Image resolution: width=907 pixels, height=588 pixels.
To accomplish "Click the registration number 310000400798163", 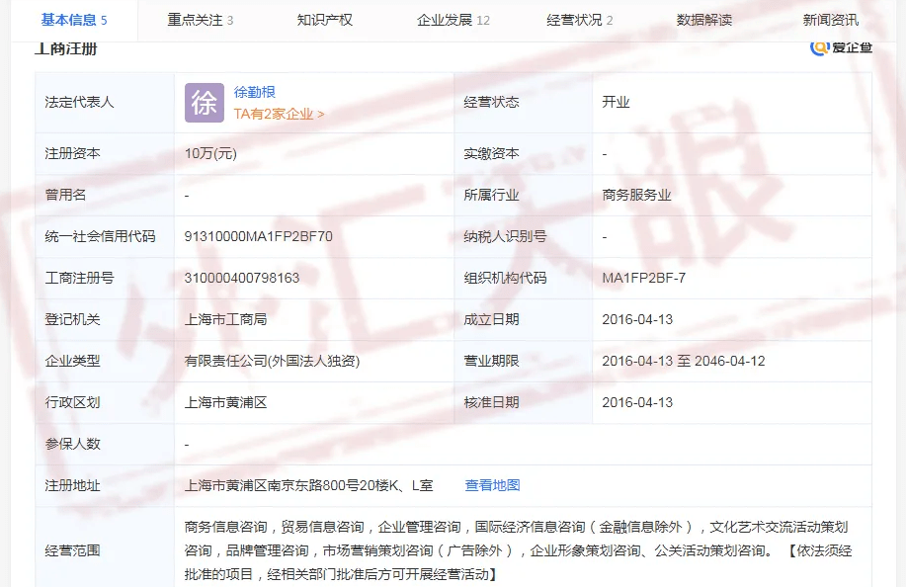I will click(x=242, y=278).
